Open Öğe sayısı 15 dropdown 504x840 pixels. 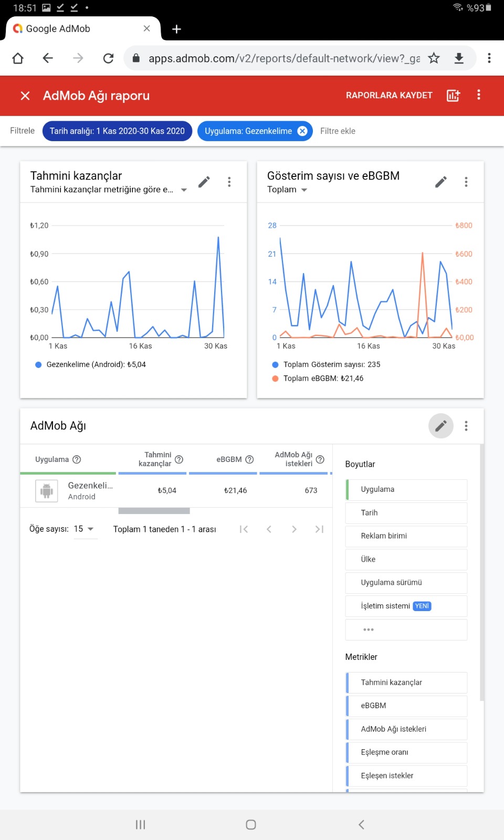[85, 529]
